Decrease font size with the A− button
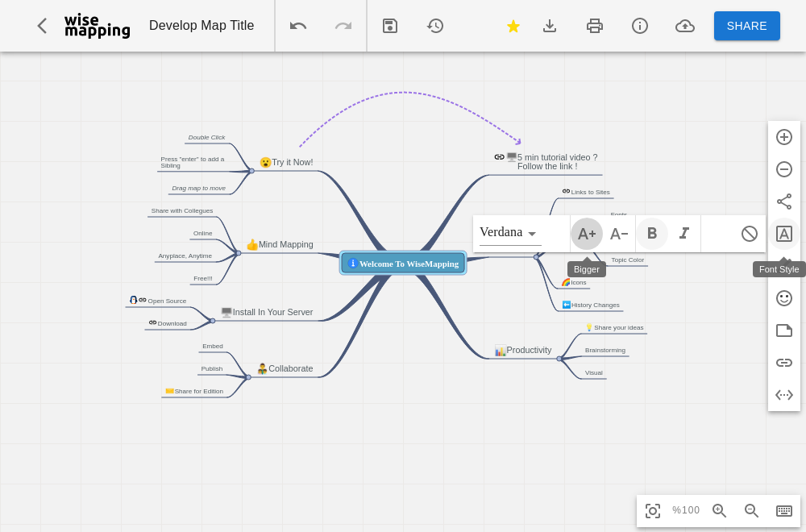 pos(619,234)
